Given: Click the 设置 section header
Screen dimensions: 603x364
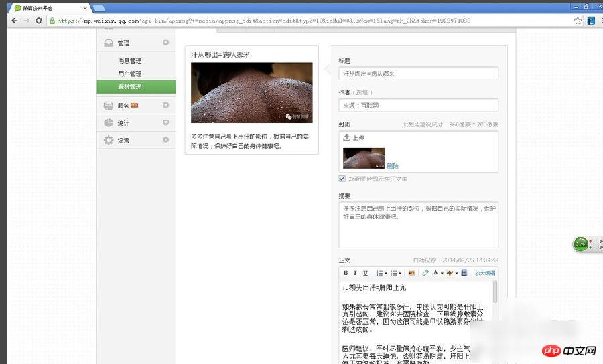Looking at the screenshot, I should pyautogui.click(x=136, y=140).
